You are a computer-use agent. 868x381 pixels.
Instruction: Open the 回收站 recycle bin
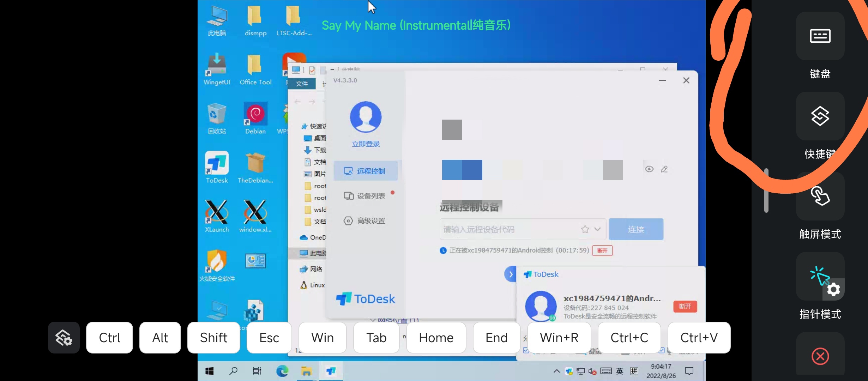(x=217, y=119)
